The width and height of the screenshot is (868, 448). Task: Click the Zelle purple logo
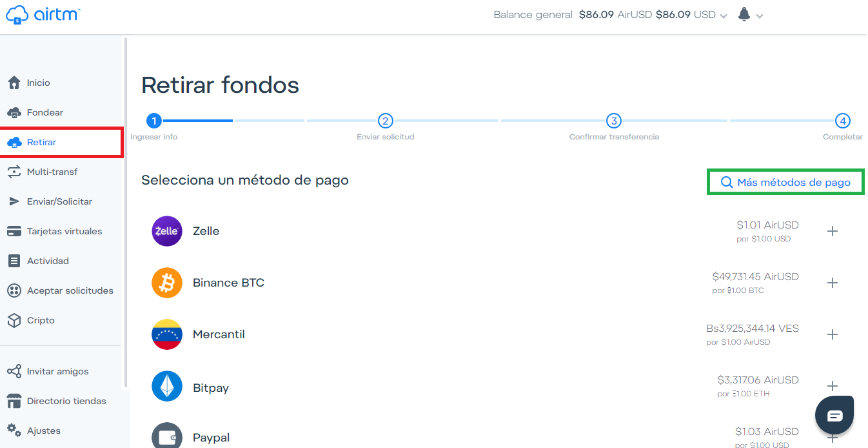coord(167,231)
